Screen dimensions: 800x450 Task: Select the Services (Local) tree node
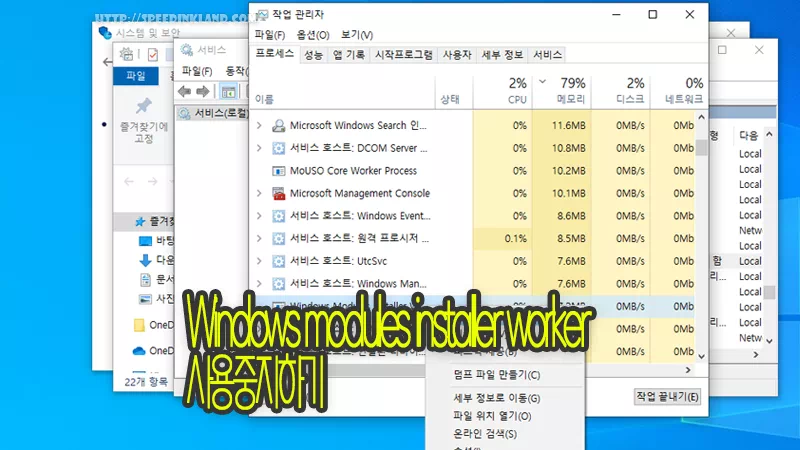(x=215, y=113)
